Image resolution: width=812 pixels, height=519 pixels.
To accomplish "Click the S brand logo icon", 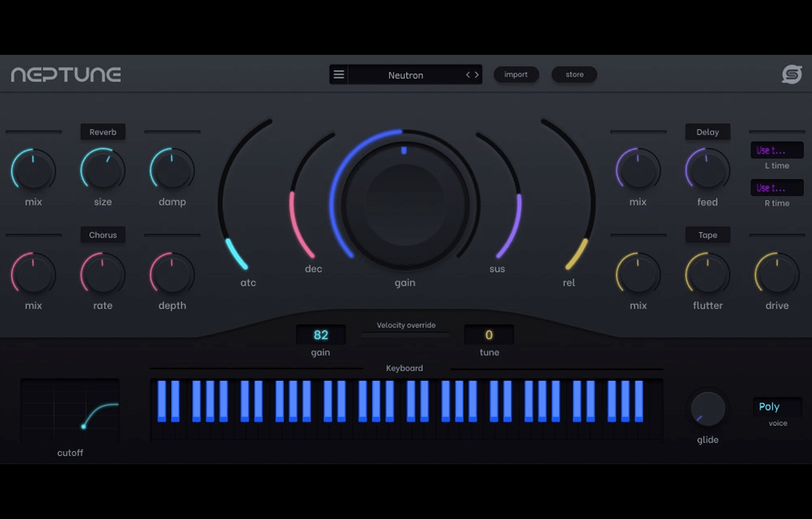I will coord(791,75).
